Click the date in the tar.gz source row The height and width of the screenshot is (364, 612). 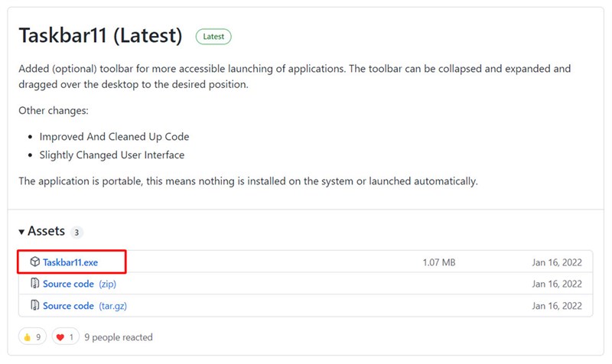pos(557,306)
